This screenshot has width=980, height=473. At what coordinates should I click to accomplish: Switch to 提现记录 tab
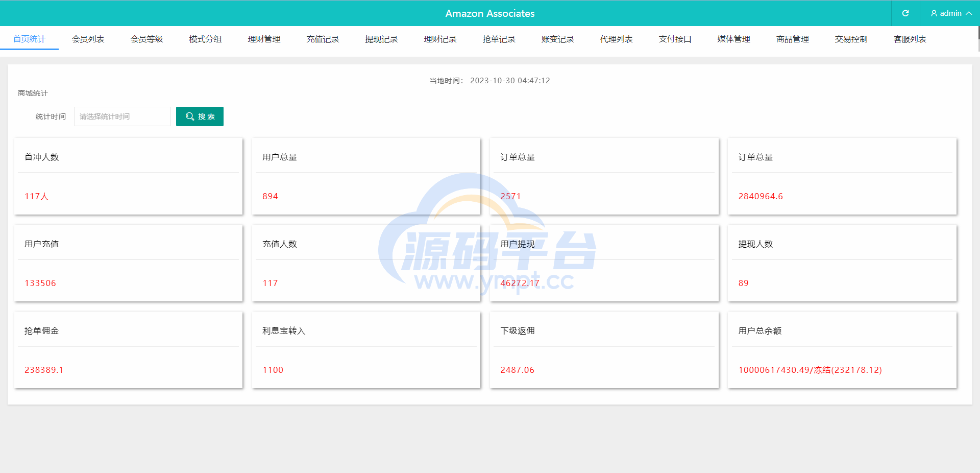coord(381,39)
